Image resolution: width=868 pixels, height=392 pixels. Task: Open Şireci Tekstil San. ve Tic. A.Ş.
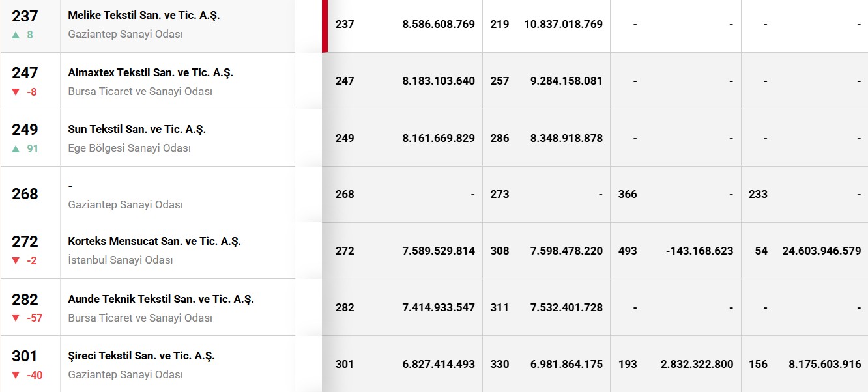141,356
